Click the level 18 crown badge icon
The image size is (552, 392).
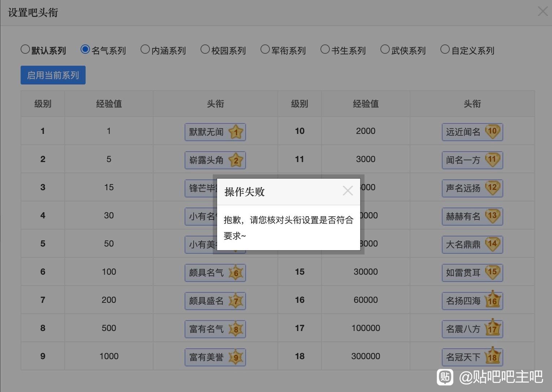(492, 356)
